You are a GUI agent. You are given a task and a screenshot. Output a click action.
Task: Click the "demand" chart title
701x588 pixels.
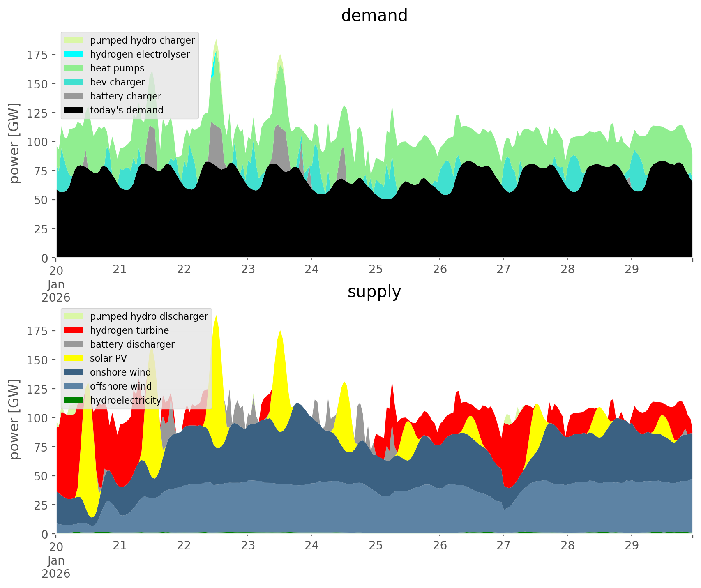[374, 16]
